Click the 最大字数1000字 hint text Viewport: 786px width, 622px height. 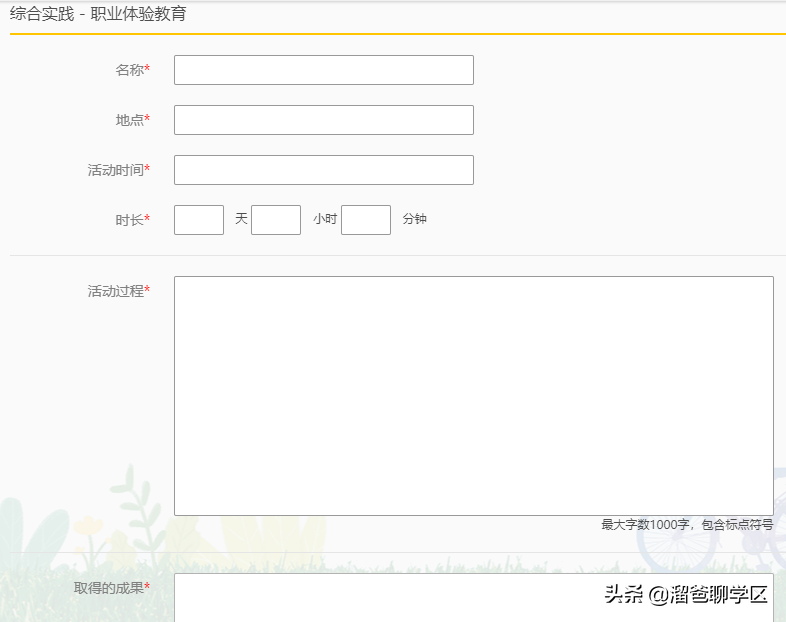687,525
